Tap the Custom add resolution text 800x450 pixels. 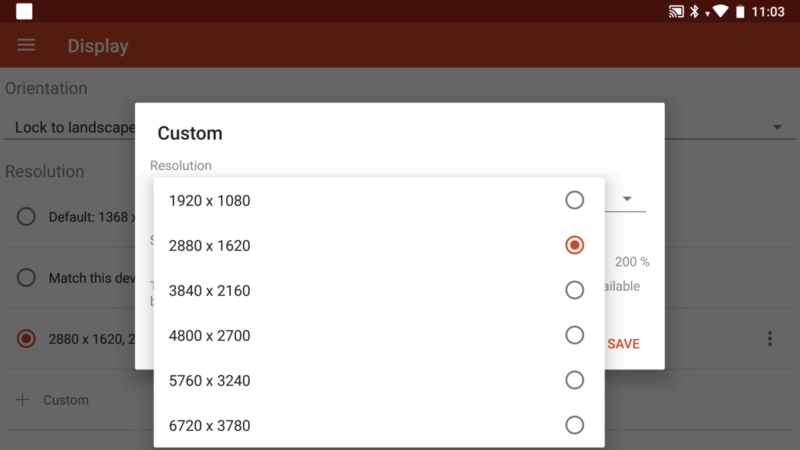66,400
